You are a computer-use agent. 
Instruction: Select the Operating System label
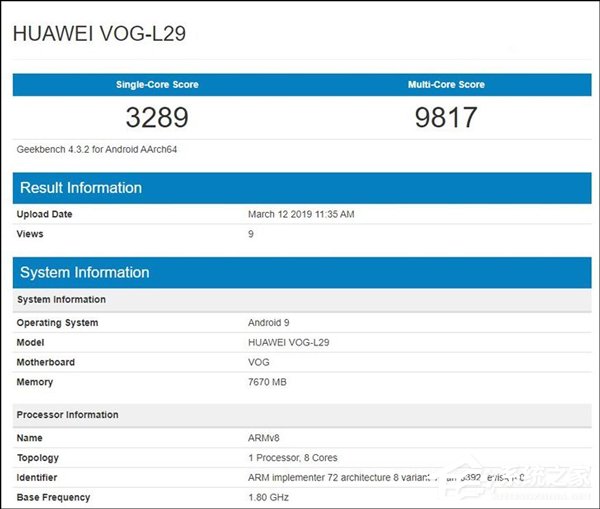pyautogui.click(x=57, y=323)
